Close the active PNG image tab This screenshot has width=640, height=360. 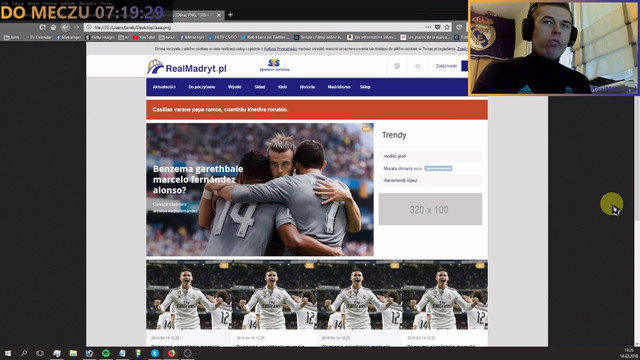click(x=219, y=15)
